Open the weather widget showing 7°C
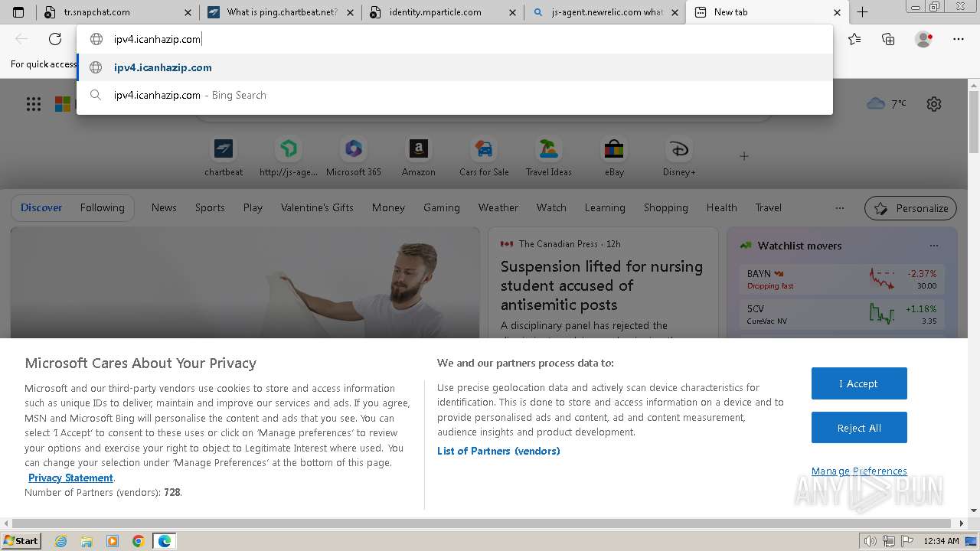Viewport: 980px width, 551px height. point(887,103)
